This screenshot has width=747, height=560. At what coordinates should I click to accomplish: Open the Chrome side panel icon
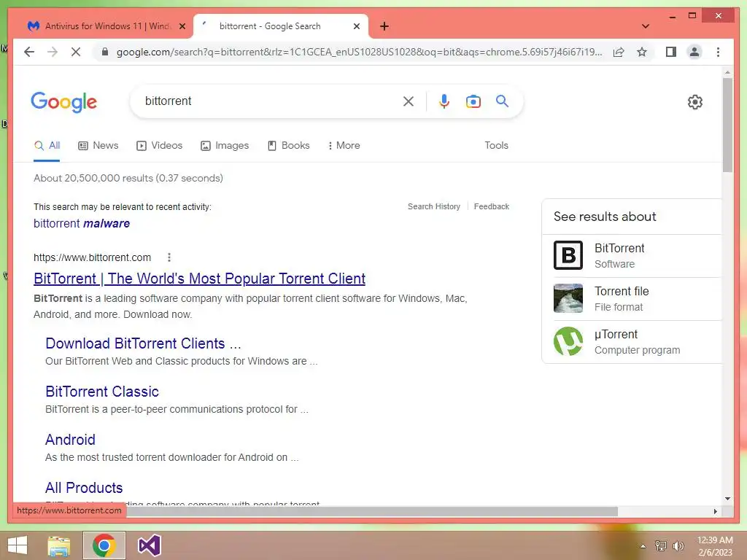point(671,52)
